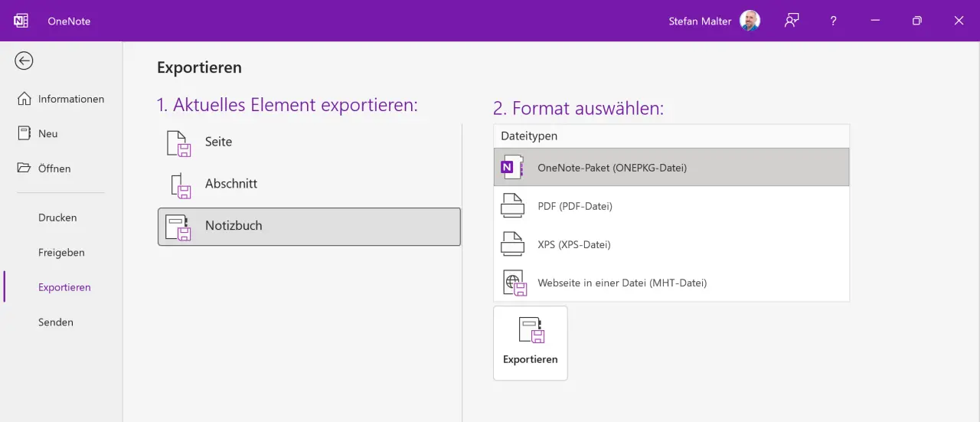Image resolution: width=980 pixels, height=422 pixels.
Task: Open Stefan Malter's profile picture
Action: click(x=750, y=21)
